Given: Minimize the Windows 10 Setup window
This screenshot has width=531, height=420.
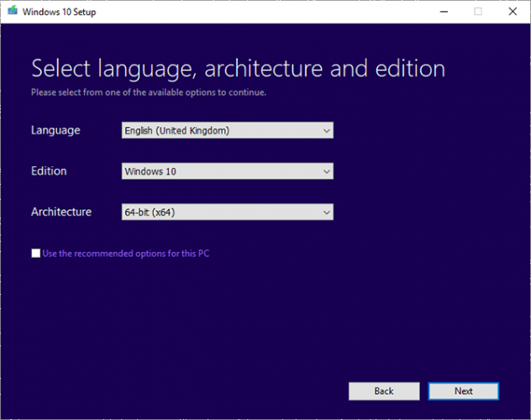Looking at the screenshot, I should 441,12.
